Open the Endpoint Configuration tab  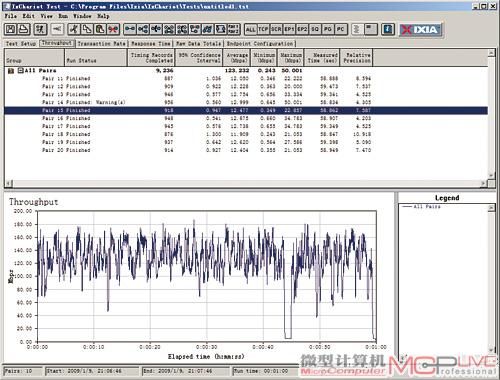[260, 44]
